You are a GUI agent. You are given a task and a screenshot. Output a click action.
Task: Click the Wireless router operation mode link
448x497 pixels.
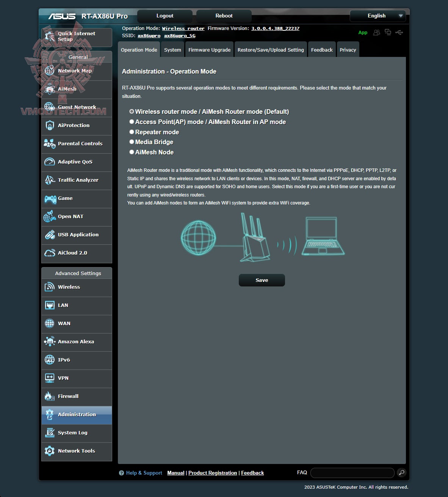click(x=183, y=28)
